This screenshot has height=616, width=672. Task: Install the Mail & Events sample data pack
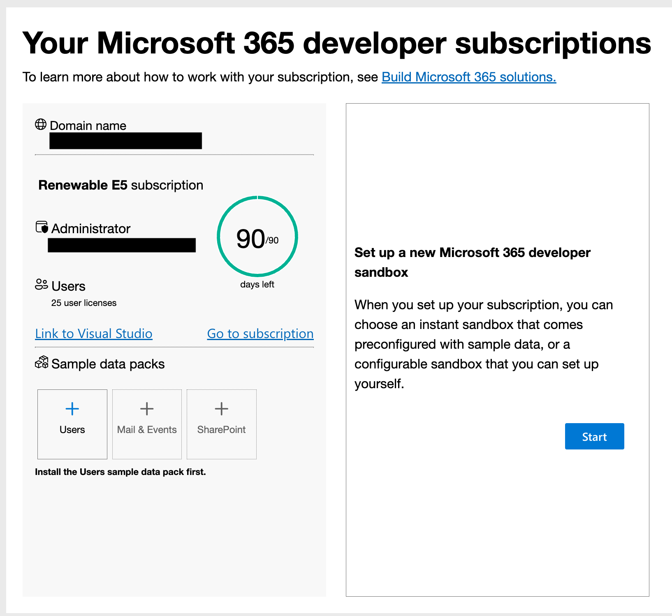point(147,424)
